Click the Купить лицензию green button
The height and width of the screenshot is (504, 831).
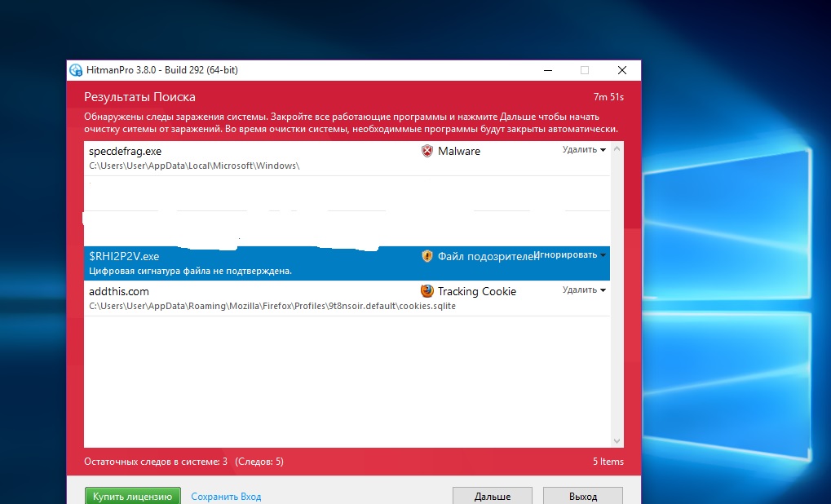[132, 496]
